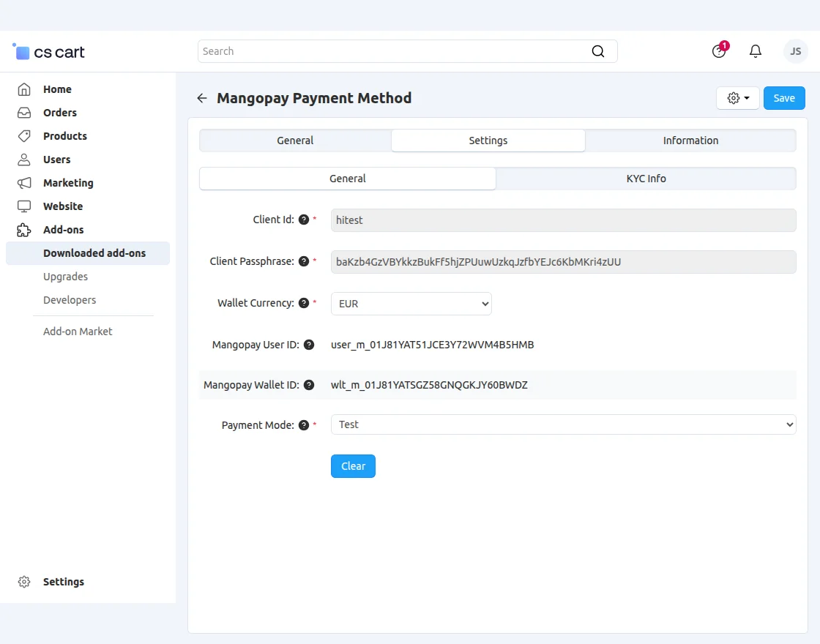Open notifications bell icon

point(755,51)
